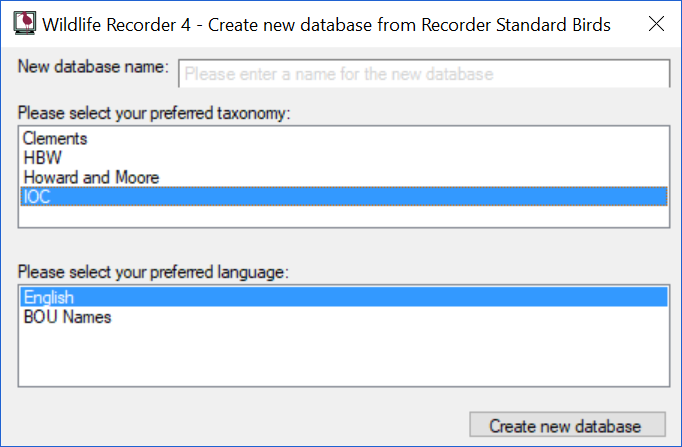
Task: Close the Create new database dialog
Action: [656, 23]
